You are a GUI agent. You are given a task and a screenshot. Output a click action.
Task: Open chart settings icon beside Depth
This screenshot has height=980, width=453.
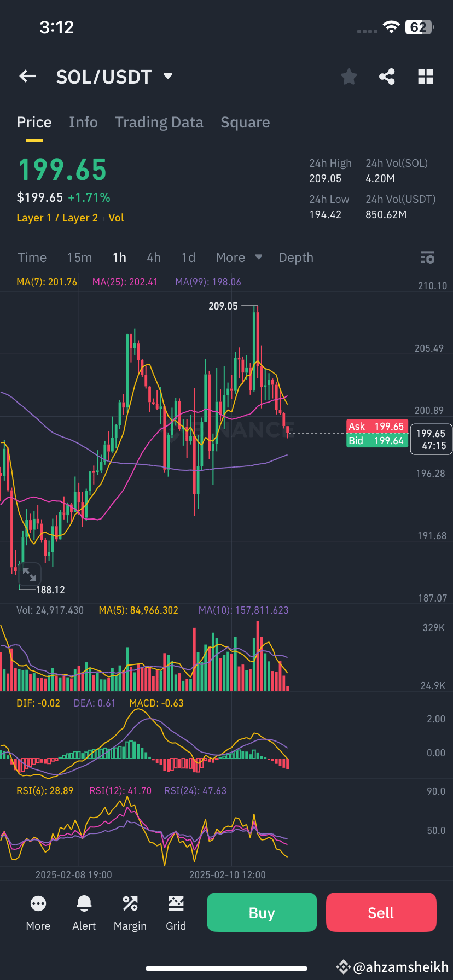point(427,257)
